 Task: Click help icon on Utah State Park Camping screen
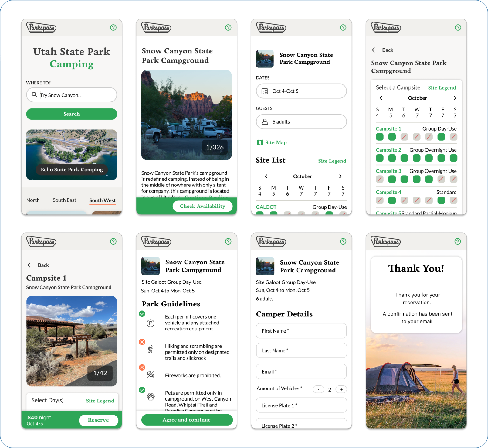click(x=113, y=28)
